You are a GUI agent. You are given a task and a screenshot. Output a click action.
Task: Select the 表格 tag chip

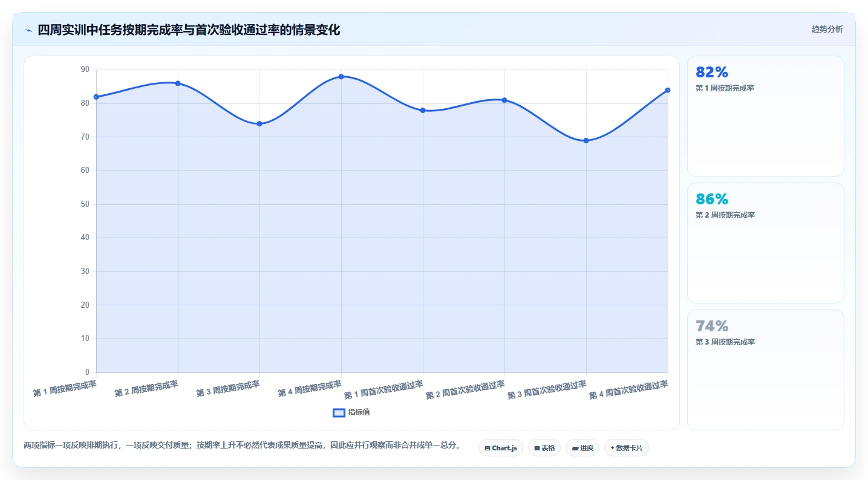544,448
